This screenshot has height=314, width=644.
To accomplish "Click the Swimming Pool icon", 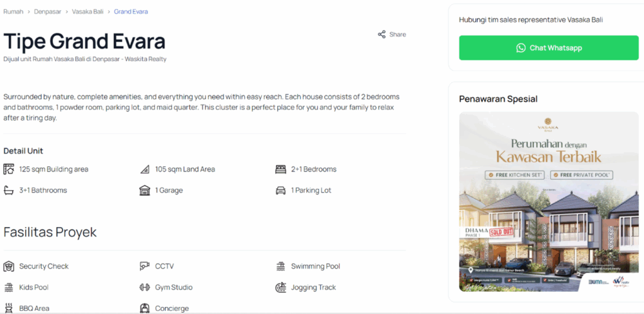I will [280, 266].
